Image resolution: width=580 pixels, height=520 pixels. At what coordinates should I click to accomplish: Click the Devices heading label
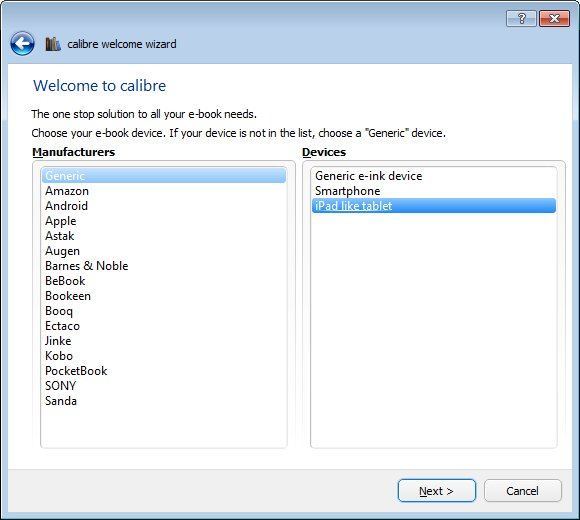pyautogui.click(x=324, y=152)
